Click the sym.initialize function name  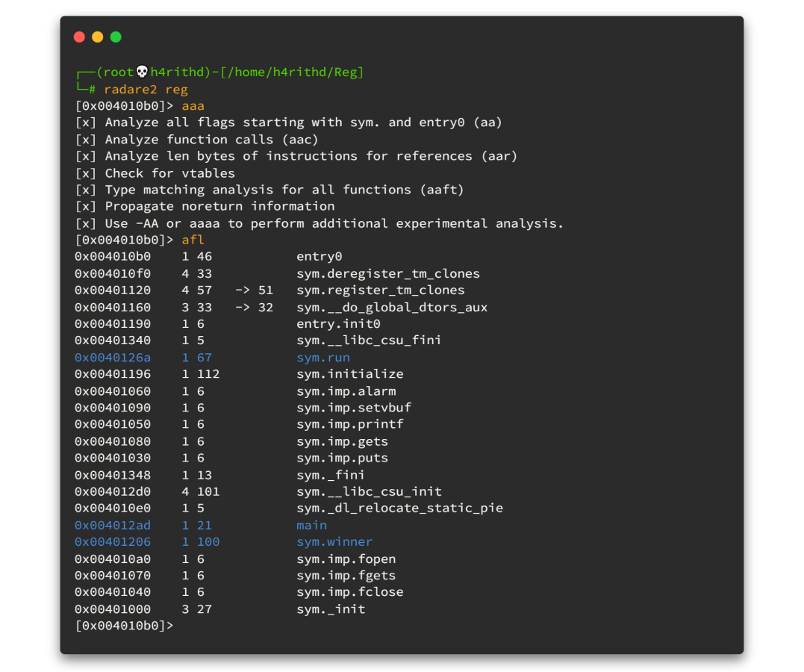click(349, 374)
